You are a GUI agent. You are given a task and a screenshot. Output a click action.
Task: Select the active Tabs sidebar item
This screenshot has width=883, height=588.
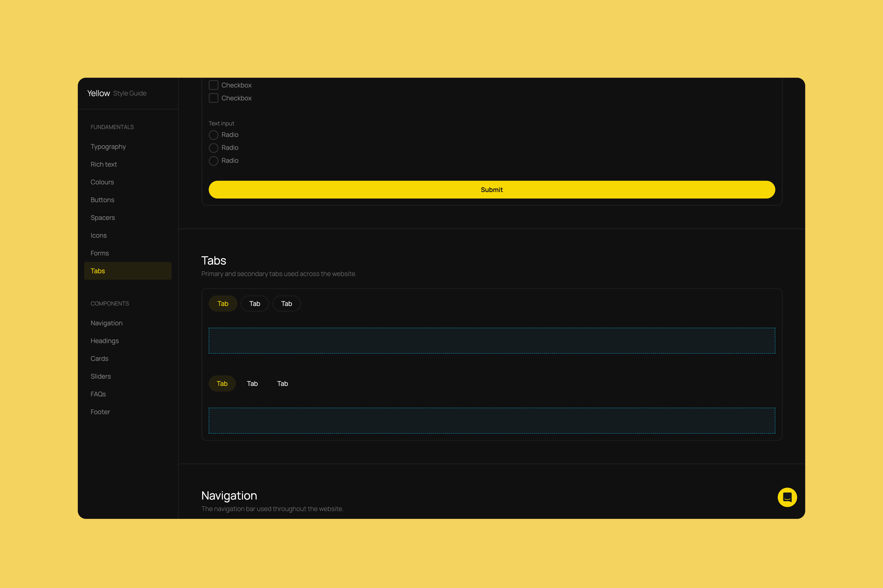pos(128,271)
